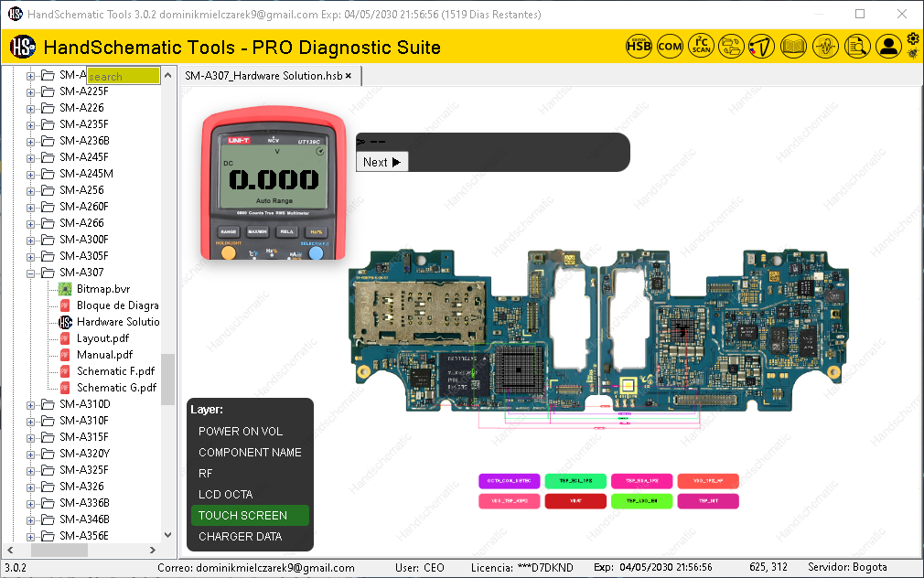Open the user account profile icon

(888, 46)
